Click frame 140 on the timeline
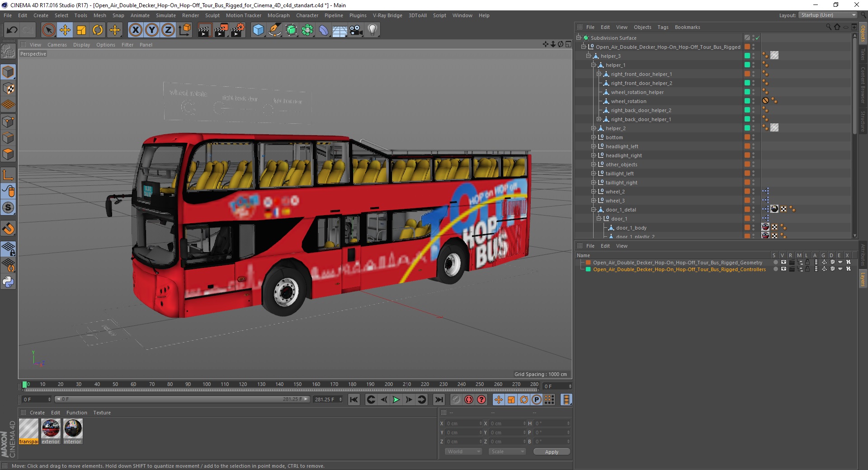The image size is (868, 470). coord(279,385)
